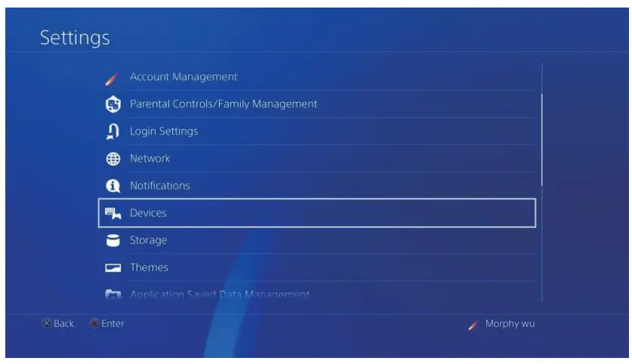Viewport: 632px width, 364px height.
Task: Click the Enter label
Action: coord(113,324)
